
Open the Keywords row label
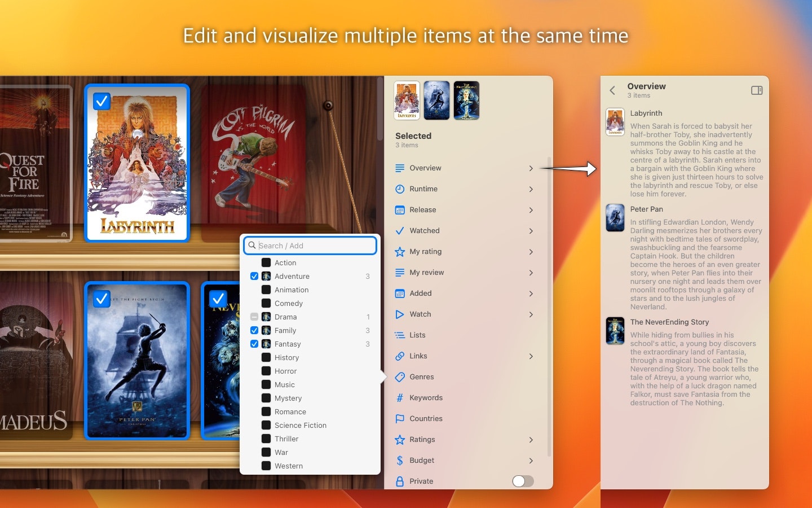tap(426, 398)
